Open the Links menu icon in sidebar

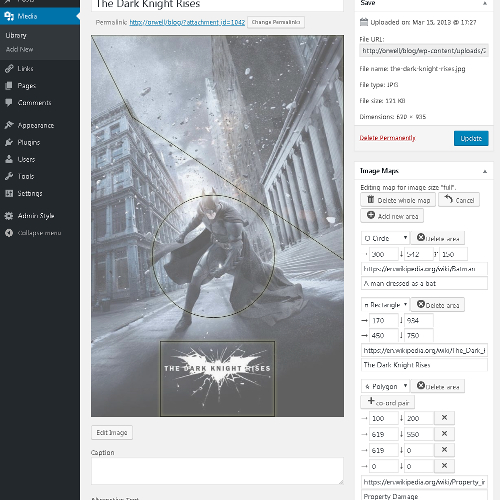pyautogui.click(x=9, y=69)
